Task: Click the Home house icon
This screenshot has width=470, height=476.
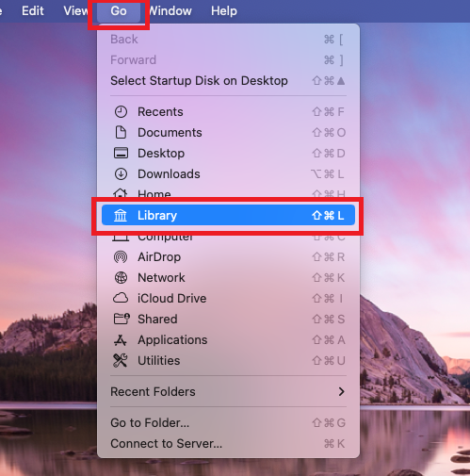Action: coord(121,193)
